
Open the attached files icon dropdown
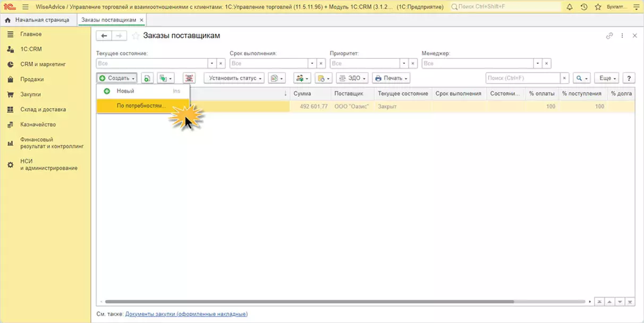coord(323,78)
